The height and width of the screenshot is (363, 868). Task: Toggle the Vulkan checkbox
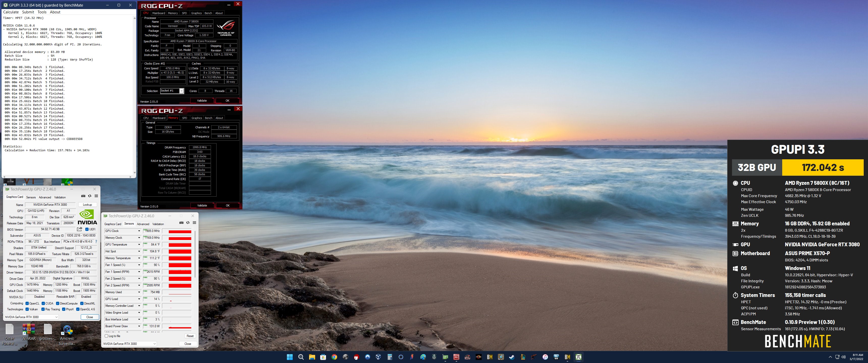point(27,309)
